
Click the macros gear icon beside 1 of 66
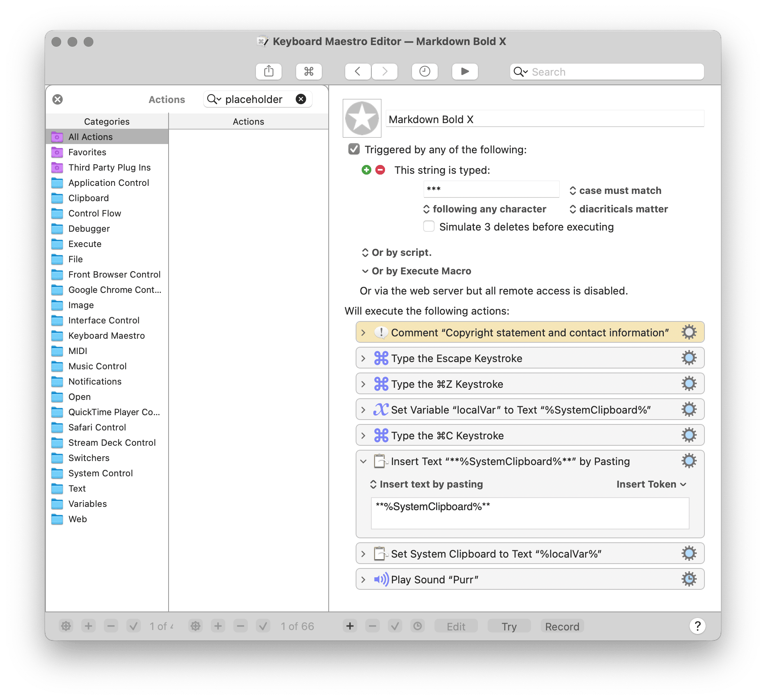click(x=196, y=626)
